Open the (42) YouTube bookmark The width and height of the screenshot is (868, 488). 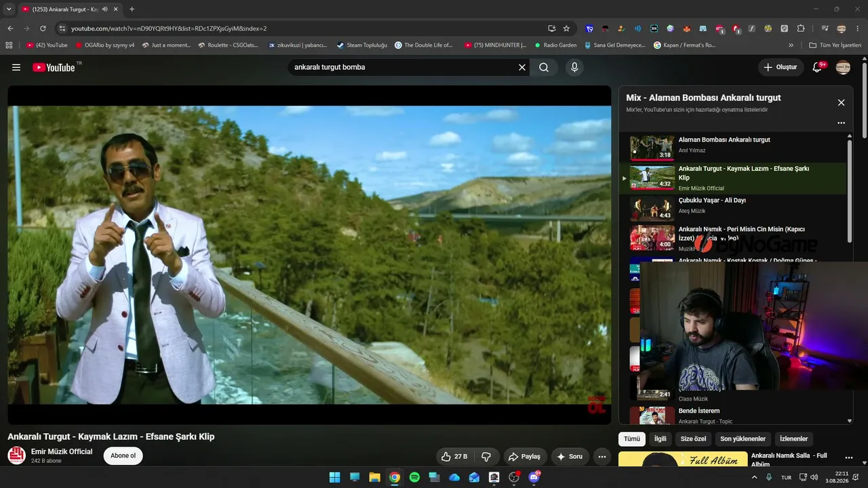click(47, 45)
